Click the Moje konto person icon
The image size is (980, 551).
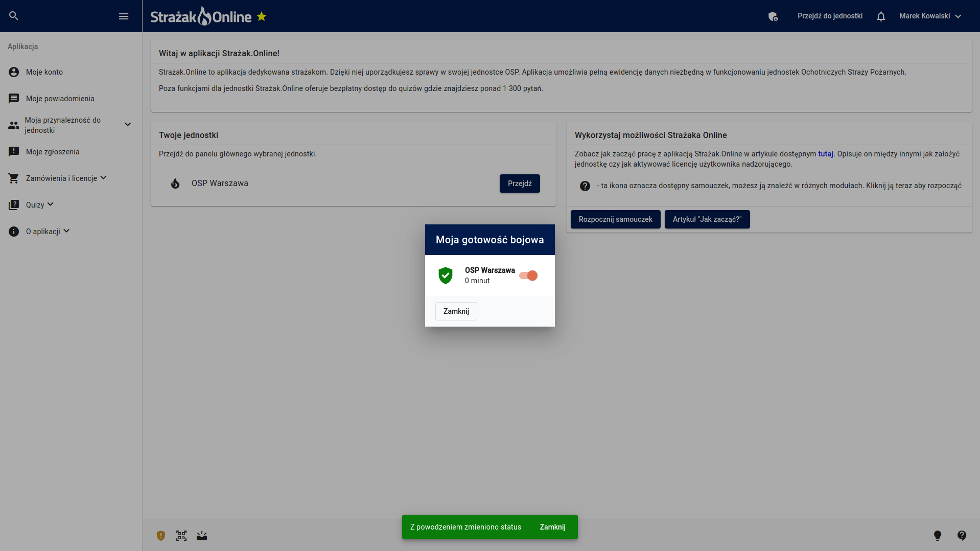14,72
